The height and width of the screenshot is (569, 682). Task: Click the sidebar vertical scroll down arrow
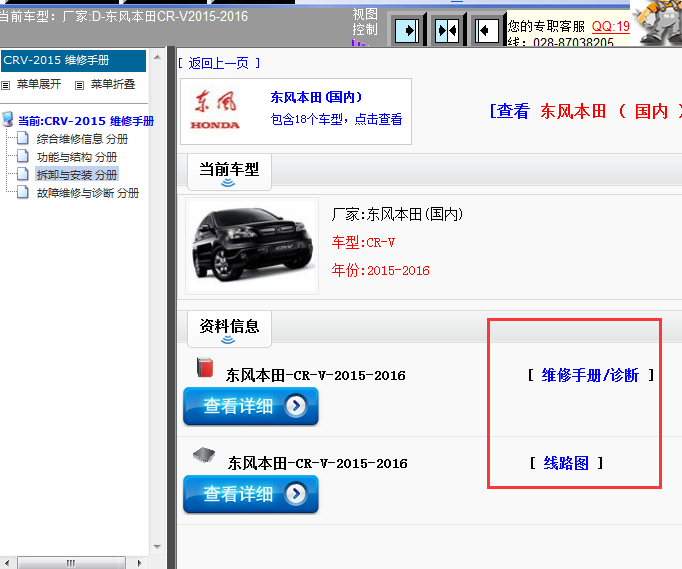[x=157, y=547]
